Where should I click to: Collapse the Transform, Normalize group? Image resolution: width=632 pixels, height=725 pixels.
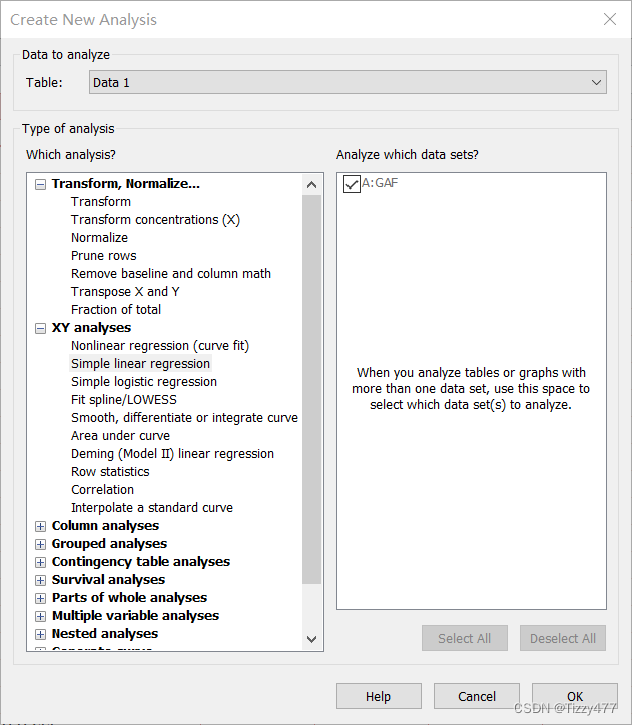(41, 184)
